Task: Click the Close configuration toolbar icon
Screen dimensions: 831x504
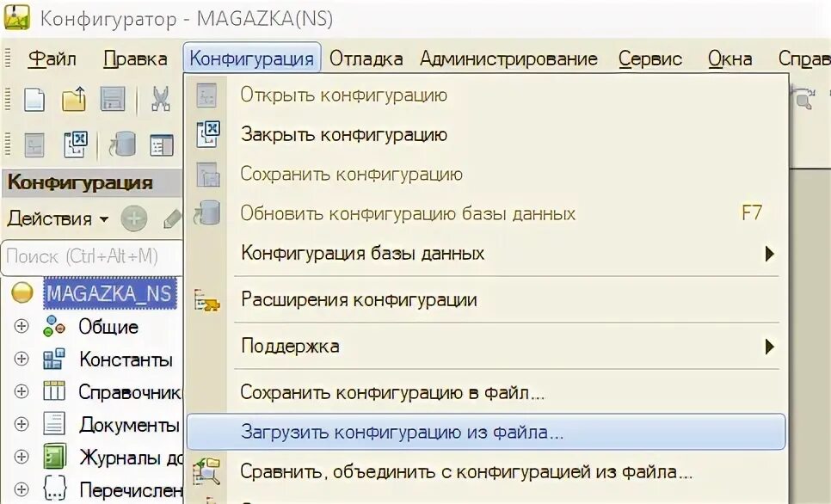Action: point(75,144)
